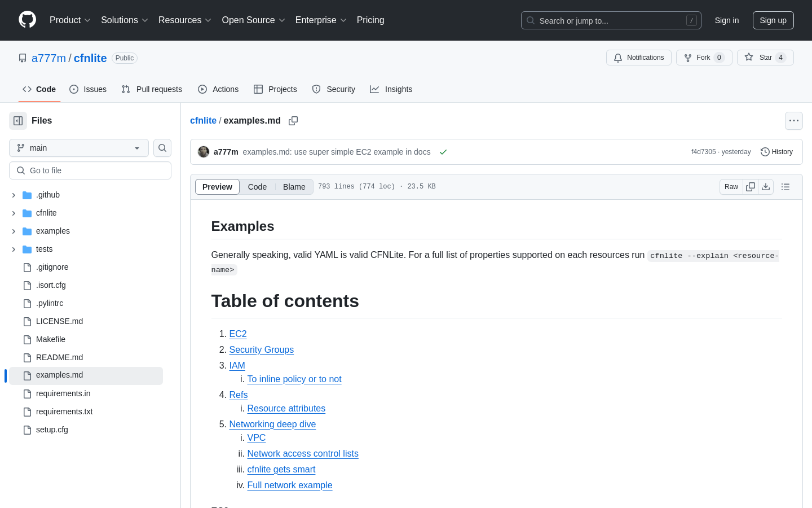Switch to the Issues tab
Image resolution: width=812 pixels, height=508 pixels.
(88, 89)
